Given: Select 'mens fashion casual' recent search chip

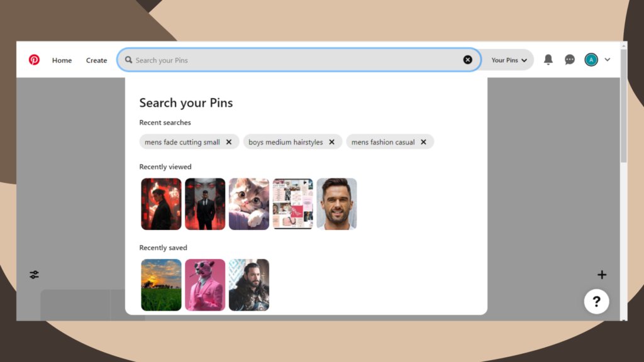Looking at the screenshot, I should [x=383, y=142].
